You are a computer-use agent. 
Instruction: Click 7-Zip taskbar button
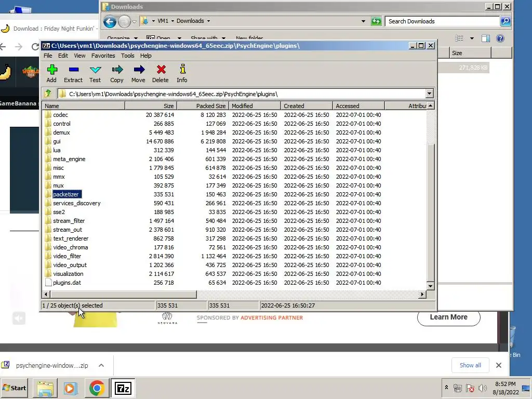tap(123, 388)
